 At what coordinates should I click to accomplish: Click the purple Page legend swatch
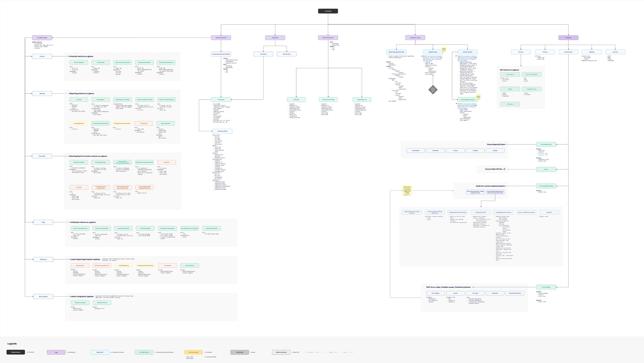56,352
